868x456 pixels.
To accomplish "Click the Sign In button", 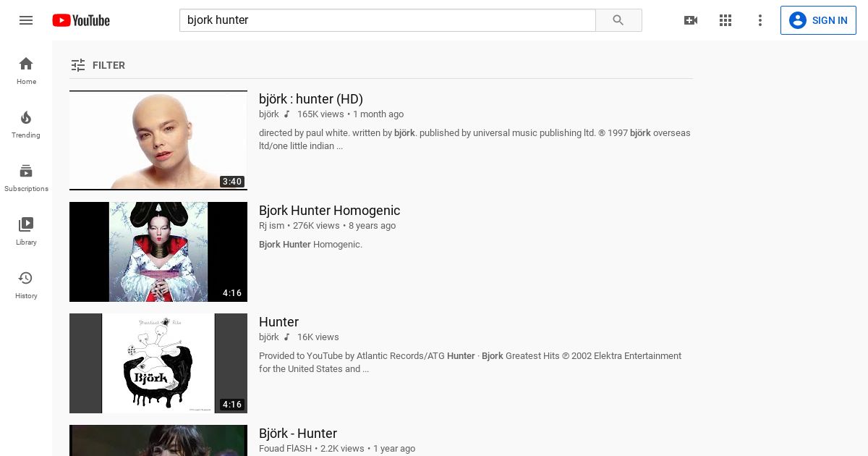I will pos(818,20).
